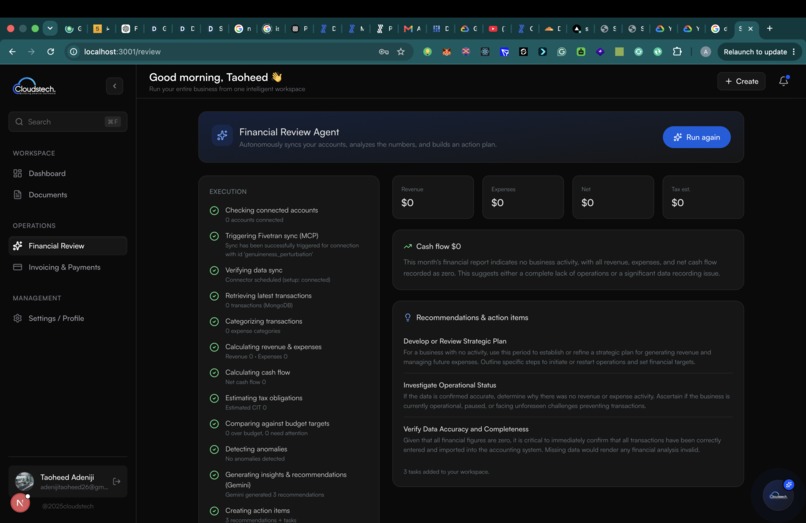Screen dimensions: 806x523
Task: Click 'Develop or Review Strategic Plan' recommendation
Action: [x=455, y=341]
